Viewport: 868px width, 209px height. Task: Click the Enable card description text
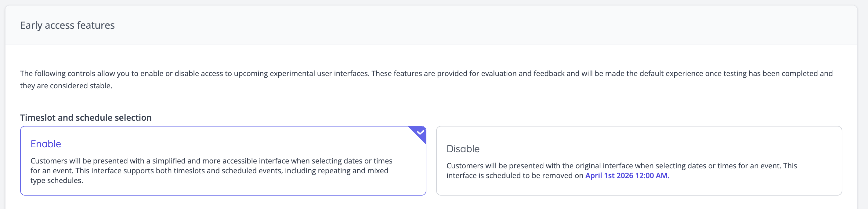(x=209, y=170)
